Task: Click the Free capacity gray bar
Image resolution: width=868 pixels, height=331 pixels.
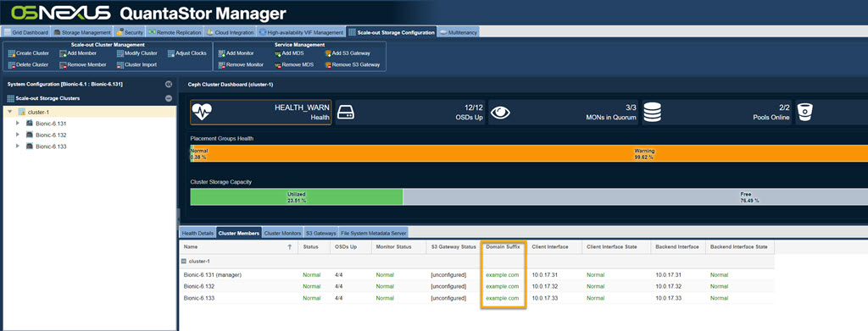Action: point(636,197)
